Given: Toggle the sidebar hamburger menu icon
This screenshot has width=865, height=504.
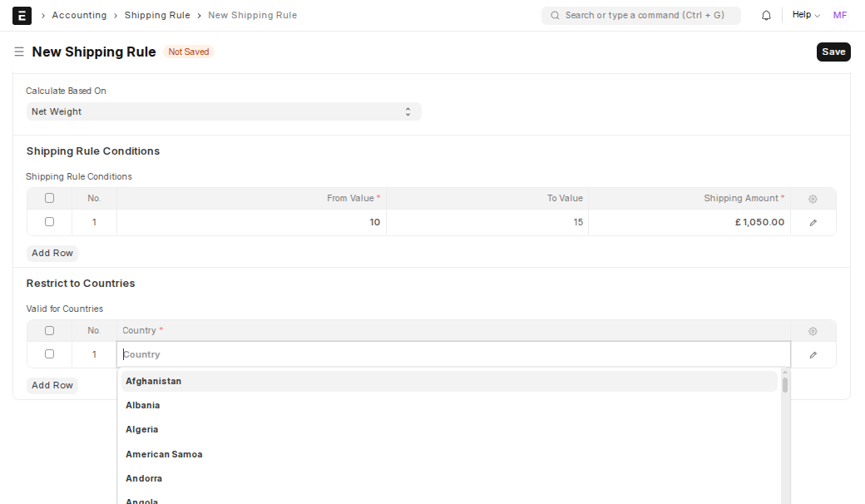Looking at the screenshot, I should click(19, 52).
